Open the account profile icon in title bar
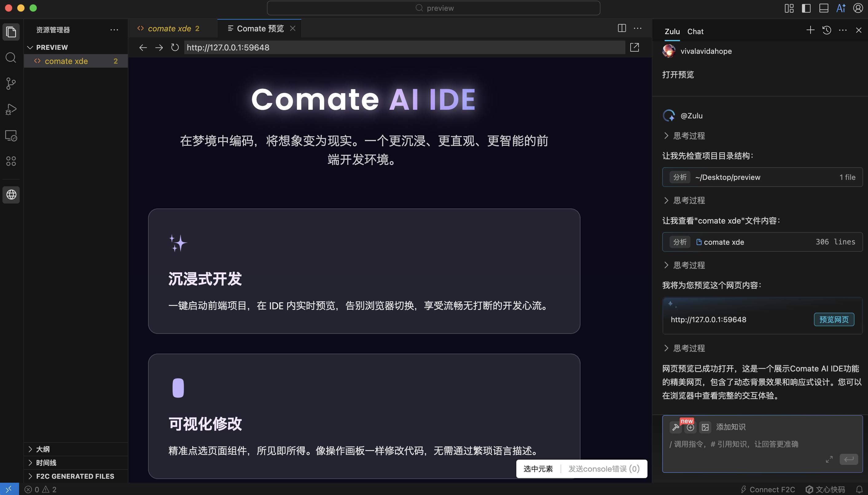The image size is (868, 495). click(x=858, y=8)
